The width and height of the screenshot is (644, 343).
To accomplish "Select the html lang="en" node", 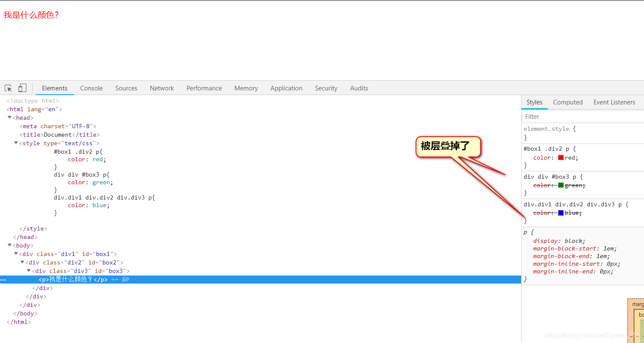I will coord(34,109).
